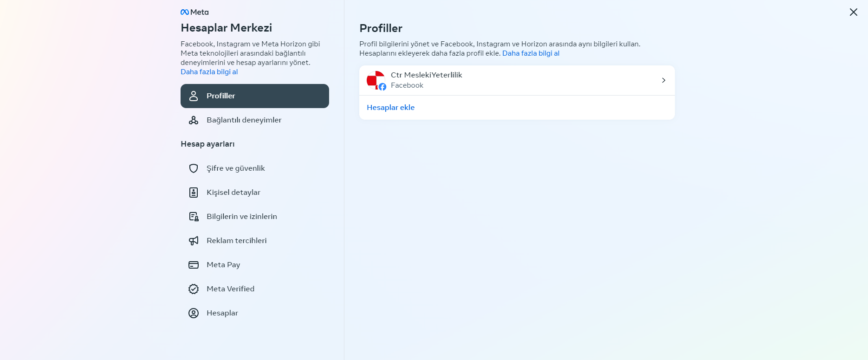Viewport: 868px width, 360px height.
Task: Click the Hesaplar ekle link
Action: [x=391, y=108]
